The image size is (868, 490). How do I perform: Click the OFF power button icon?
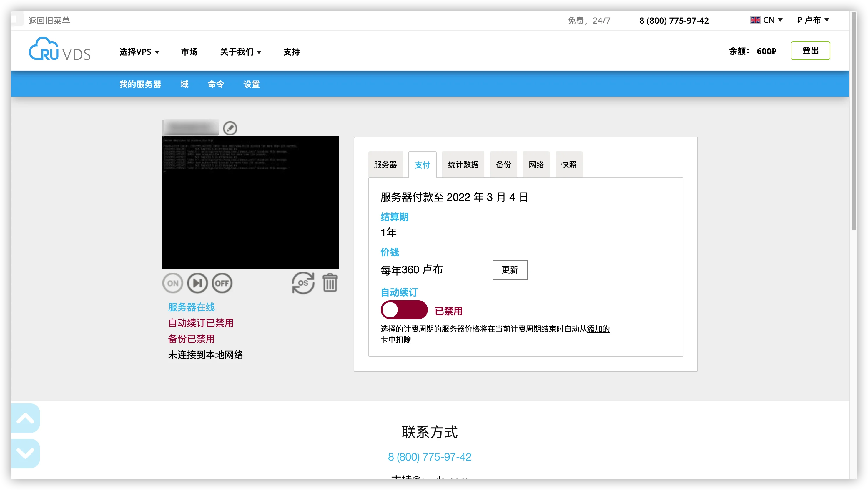click(222, 283)
